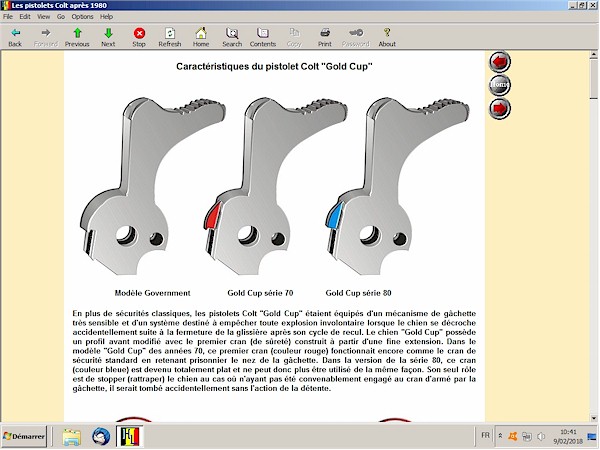The height and width of the screenshot is (450, 600).
Task: Open the File menu
Action: [8, 17]
